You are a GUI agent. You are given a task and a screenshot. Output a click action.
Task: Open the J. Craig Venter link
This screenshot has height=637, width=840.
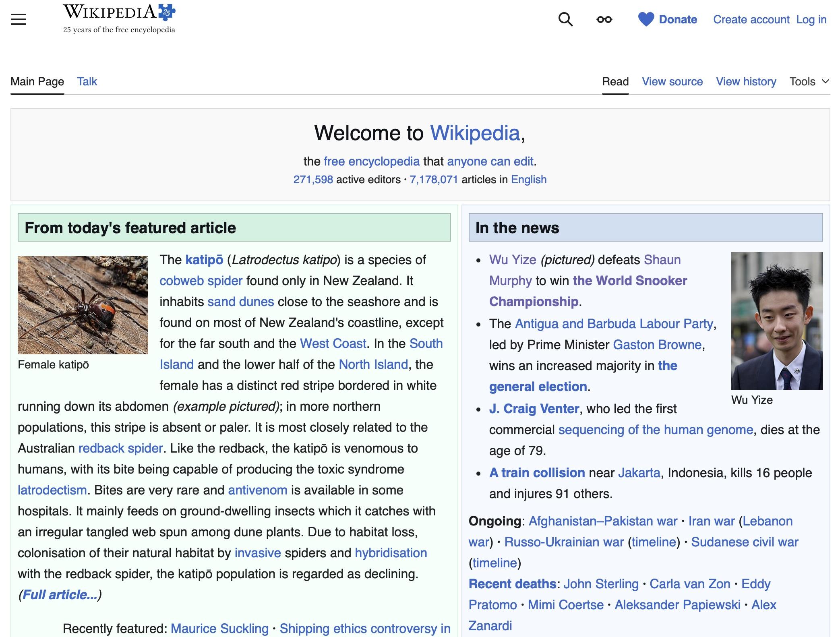point(534,409)
